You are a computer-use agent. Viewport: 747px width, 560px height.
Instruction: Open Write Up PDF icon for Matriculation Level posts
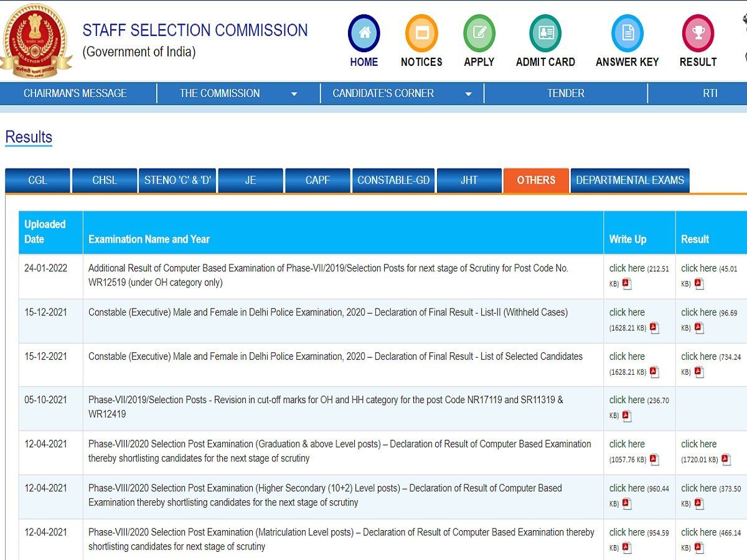(627, 548)
